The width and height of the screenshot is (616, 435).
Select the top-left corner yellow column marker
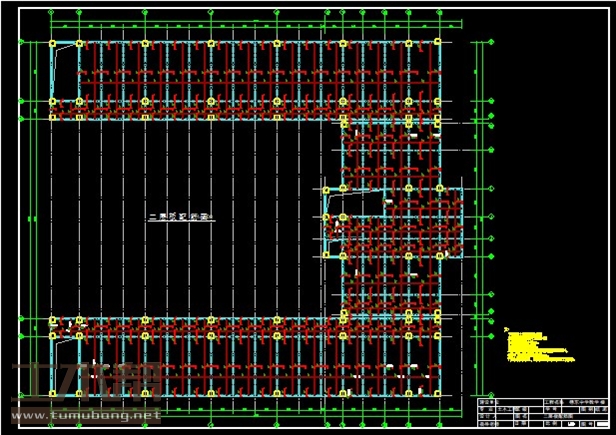[x=53, y=43]
